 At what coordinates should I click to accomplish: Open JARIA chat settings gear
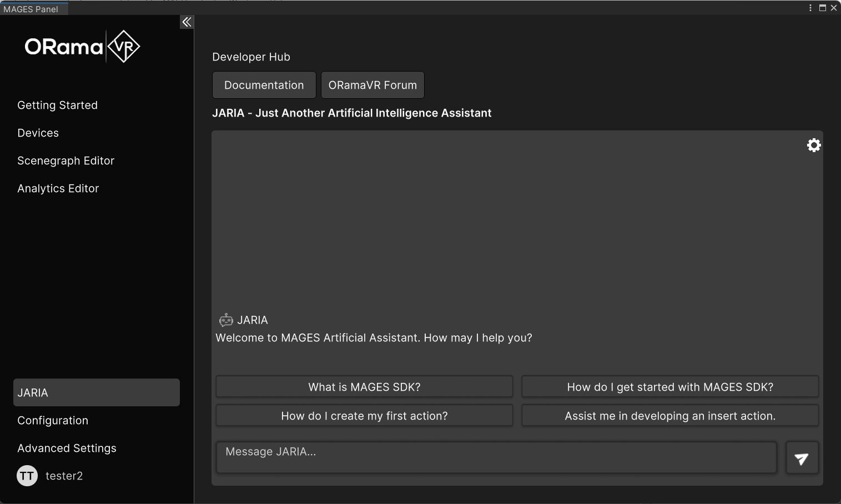(814, 145)
